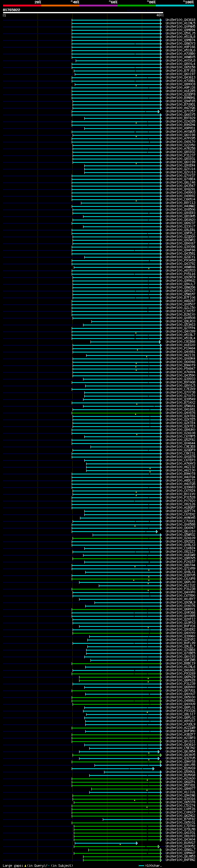
Task: Open hit UniRef100_B9T829
Action: [180, 118]
